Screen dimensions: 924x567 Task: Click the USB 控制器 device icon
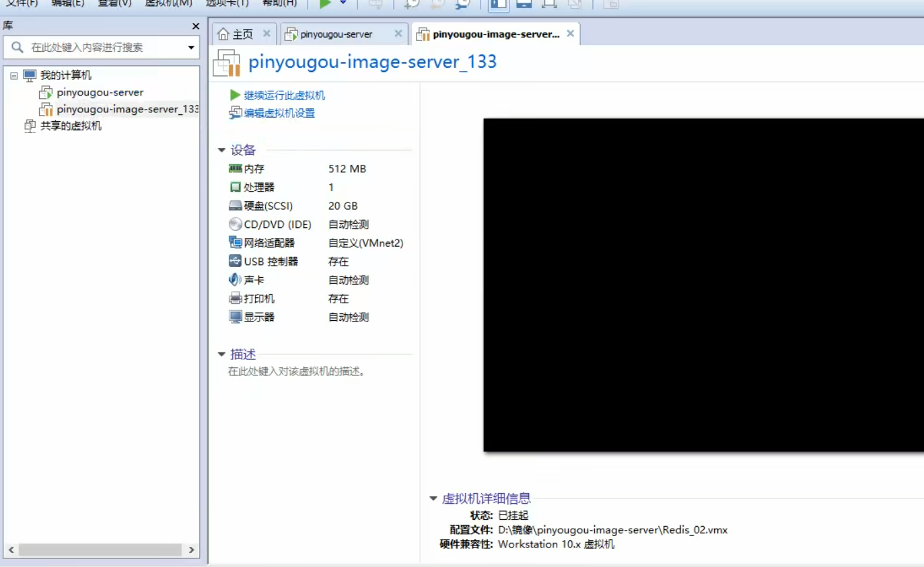coord(236,261)
